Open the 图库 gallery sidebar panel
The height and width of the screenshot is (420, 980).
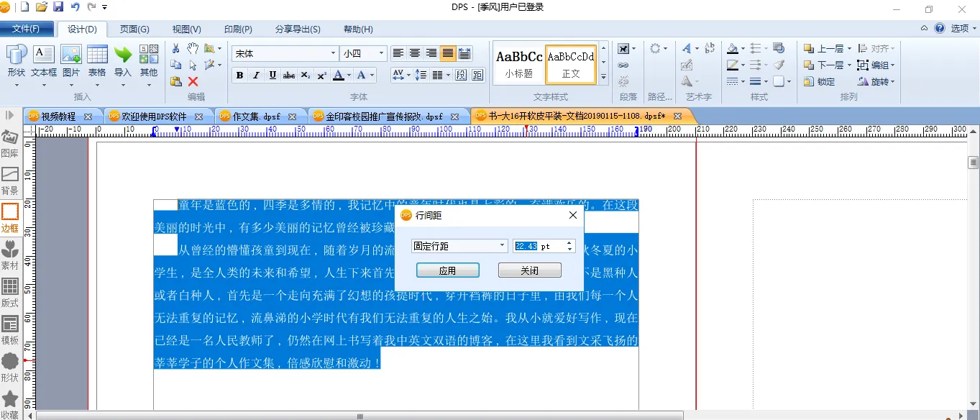tap(10, 144)
